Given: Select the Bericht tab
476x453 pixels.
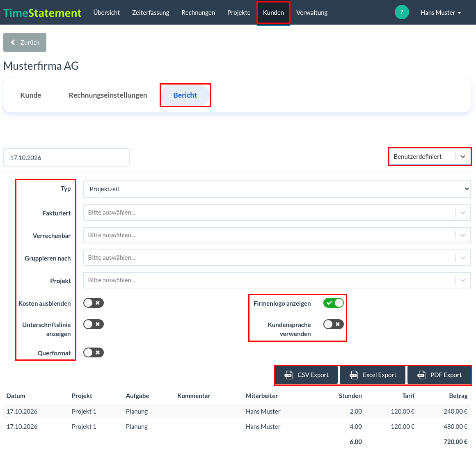Looking at the screenshot, I should pyautogui.click(x=185, y=95).
